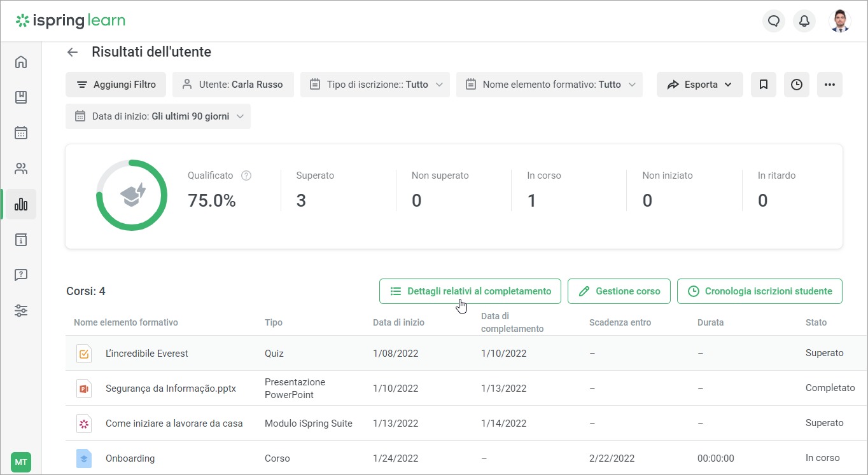Sort by the Data di inizio column header

398,322
